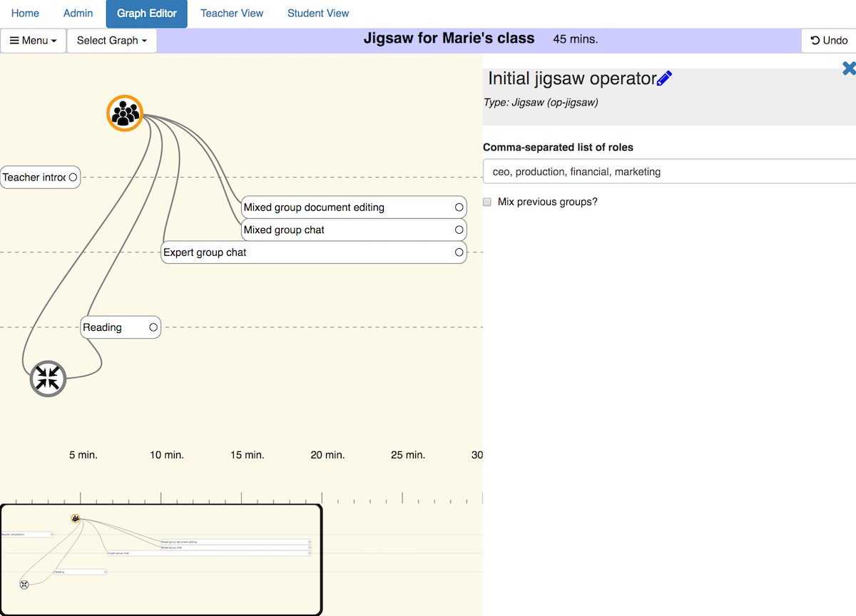Click the 10 min. timeline label

167,455
